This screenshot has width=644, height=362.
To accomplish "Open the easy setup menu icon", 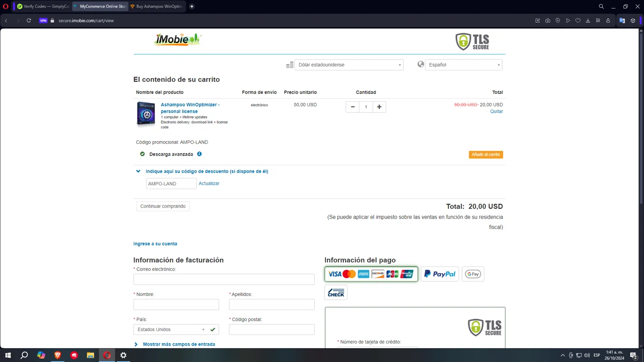I will [598, 21].
